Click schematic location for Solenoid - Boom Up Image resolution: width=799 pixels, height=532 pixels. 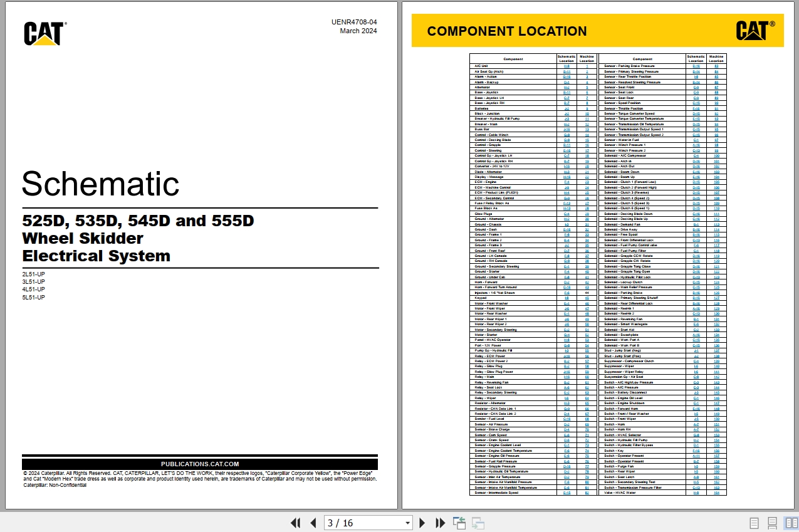pyautogui.click(x=696, y=177)
